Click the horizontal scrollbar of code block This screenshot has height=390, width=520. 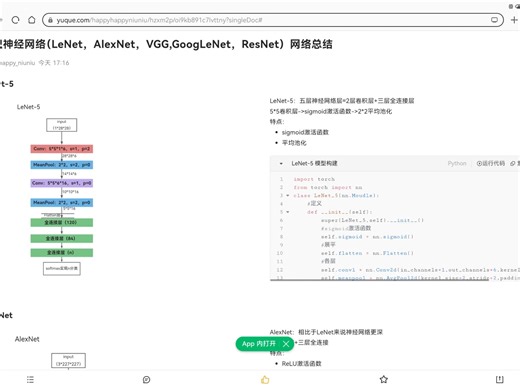(380, 280)
